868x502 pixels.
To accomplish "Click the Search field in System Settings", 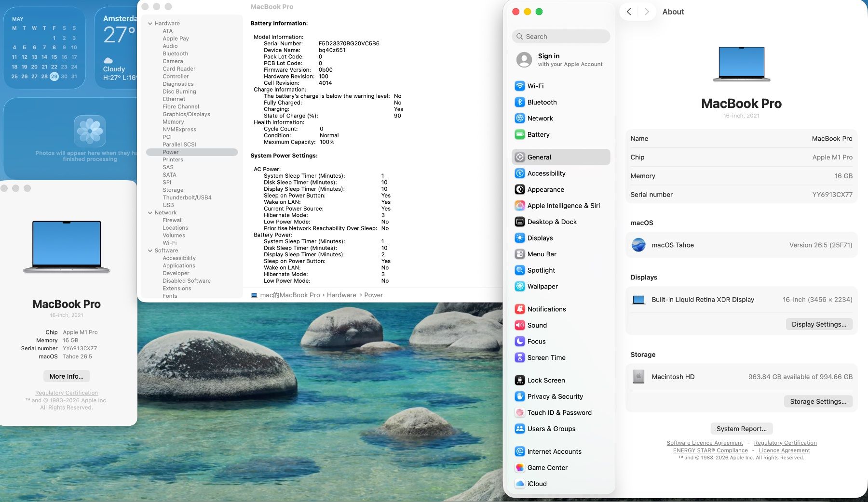I will click(561, 37).
